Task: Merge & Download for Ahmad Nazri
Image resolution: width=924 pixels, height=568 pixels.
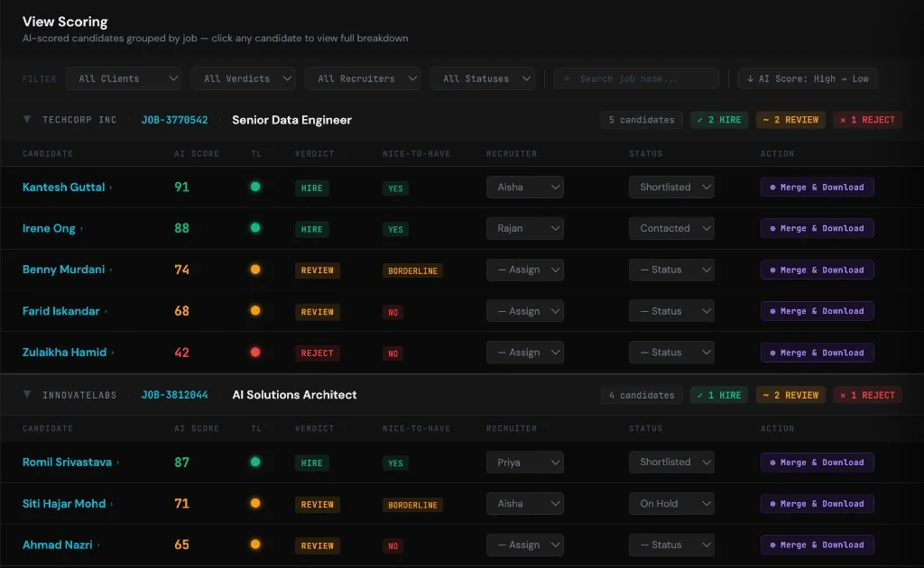Action: tap(817, 545)
